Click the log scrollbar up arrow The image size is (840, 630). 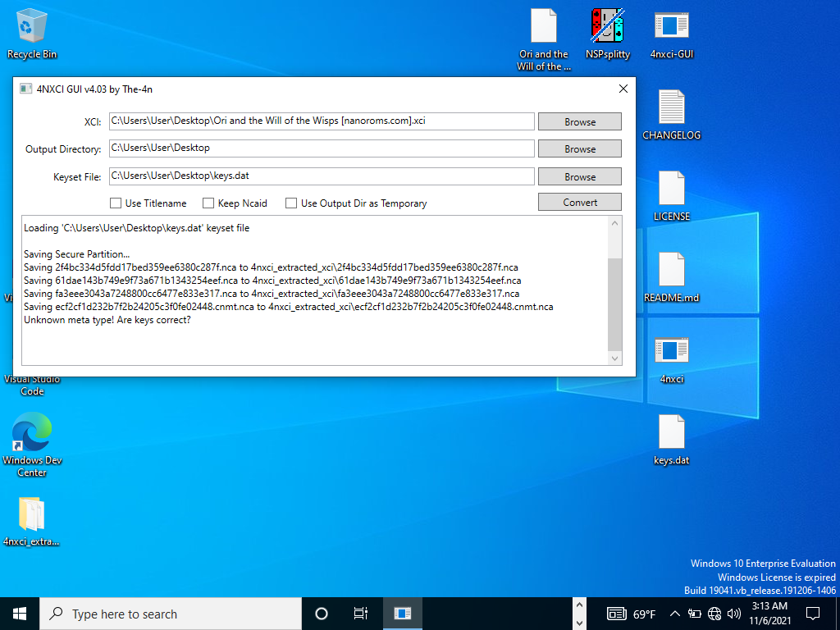tap(615, 223)
